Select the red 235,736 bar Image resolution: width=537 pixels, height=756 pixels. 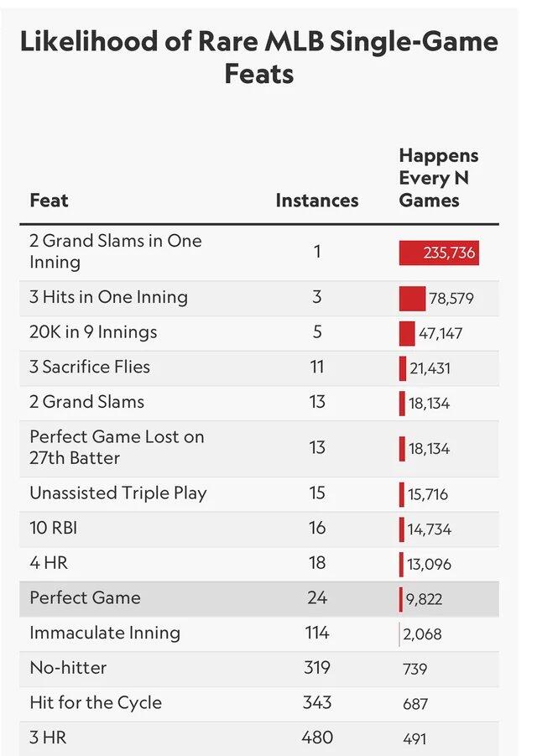(439, 253)
